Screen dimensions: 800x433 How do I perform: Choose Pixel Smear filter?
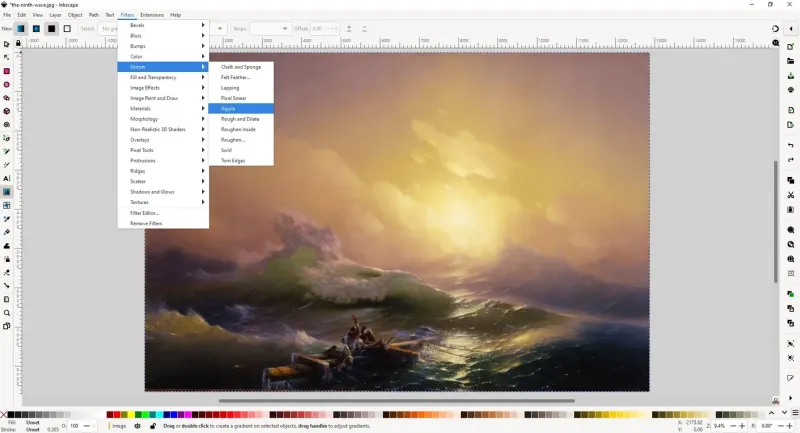click(241, 98)
